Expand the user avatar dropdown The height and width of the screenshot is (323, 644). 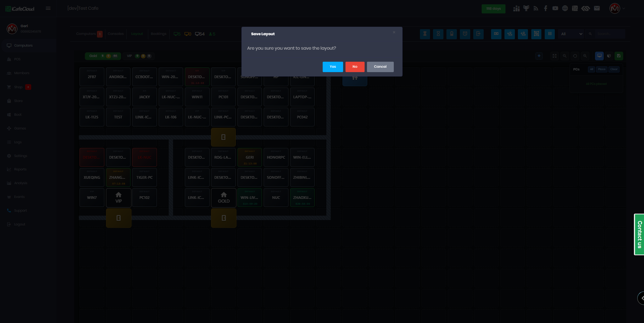pos(617,8)
